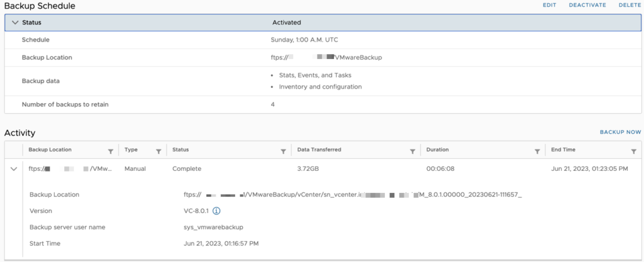Image resolution: width=644 pixels, height=262 pixels.
Task: Click DELETE to remove backup schedule
Action: click(630, 5)
